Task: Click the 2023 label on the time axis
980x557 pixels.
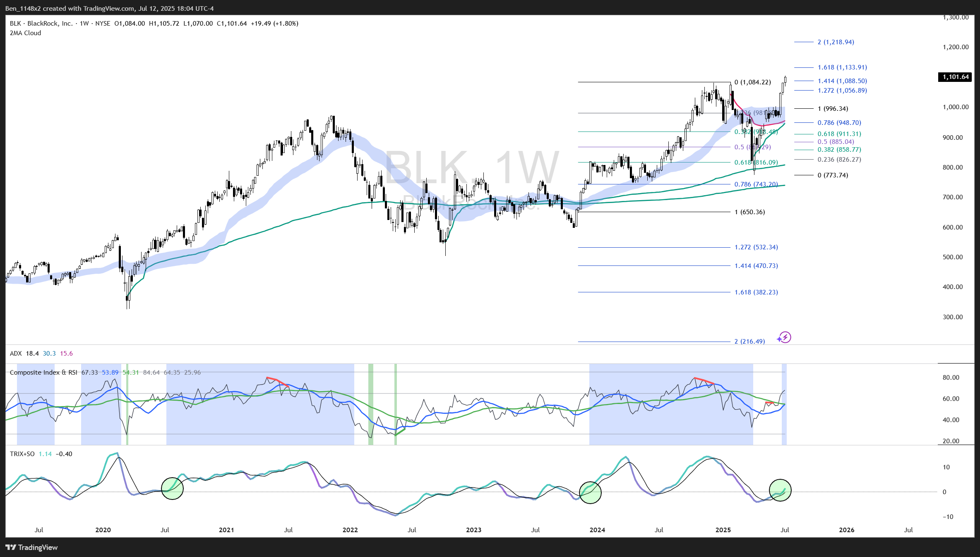Action: (x=473, y=530)
